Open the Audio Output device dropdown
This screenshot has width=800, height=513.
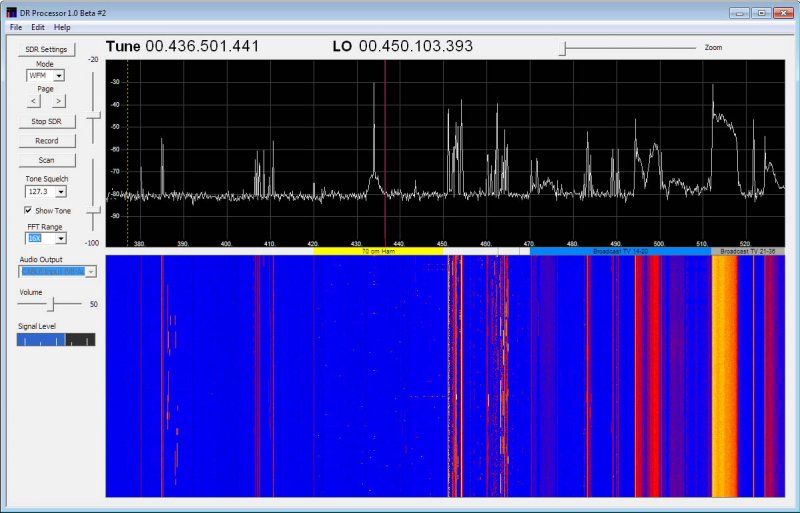pos(91,272)
